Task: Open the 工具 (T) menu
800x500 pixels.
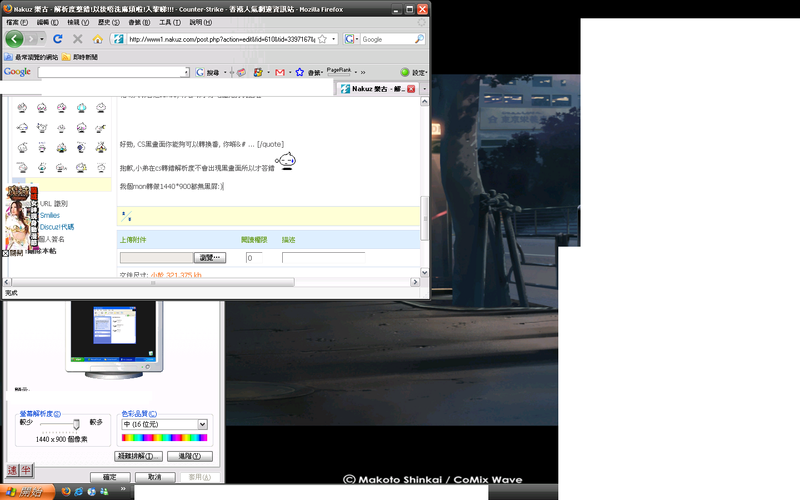Action: 170,22
